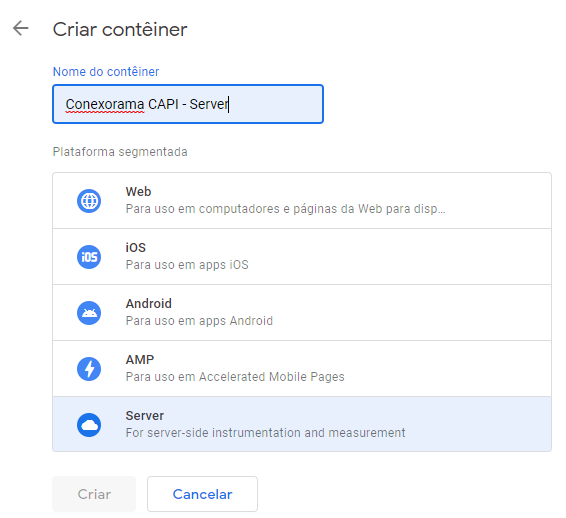Click the Android robot icon
The image size is (566, 518).
[89, 313]
